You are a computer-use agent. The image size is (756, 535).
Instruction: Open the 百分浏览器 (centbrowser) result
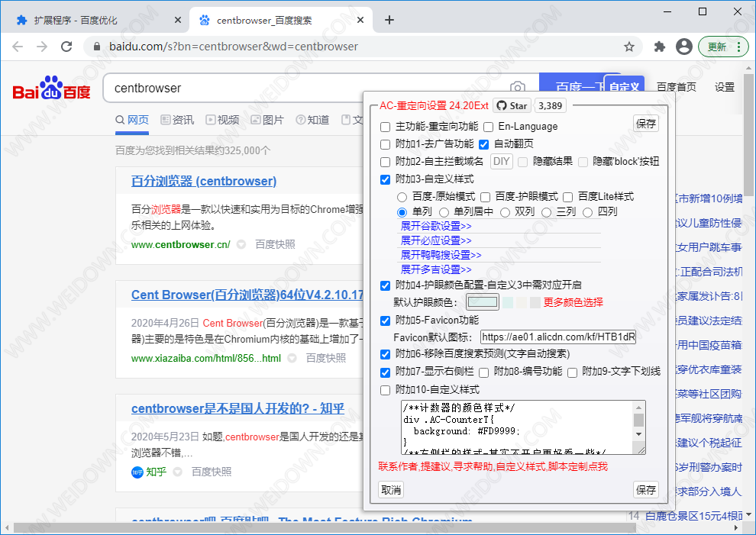[x=204, y=181]
